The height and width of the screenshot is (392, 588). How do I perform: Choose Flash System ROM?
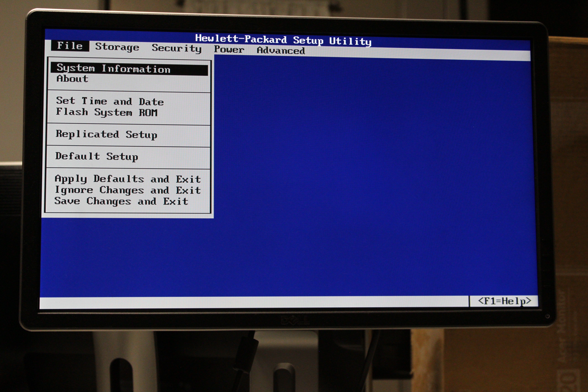tap(107, 112)
